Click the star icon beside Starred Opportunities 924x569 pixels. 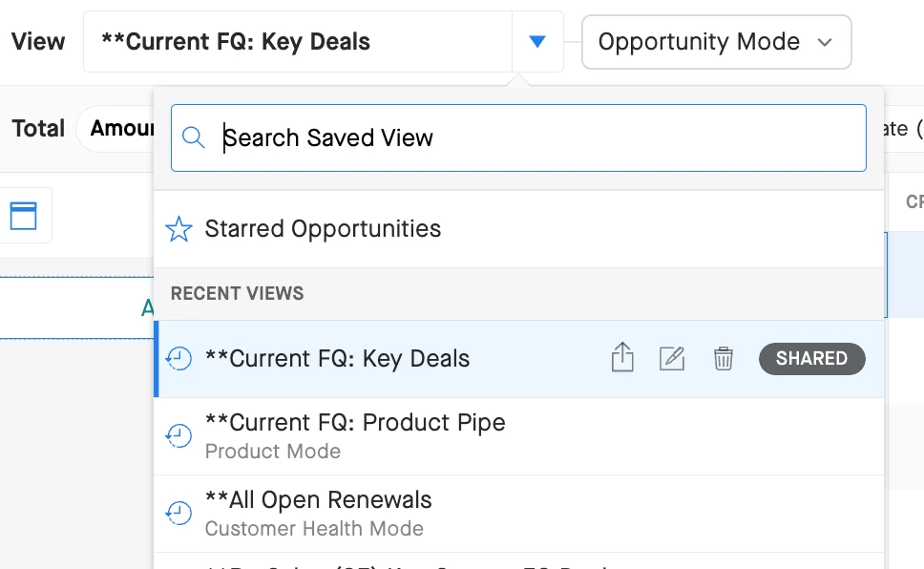point(178,229)
